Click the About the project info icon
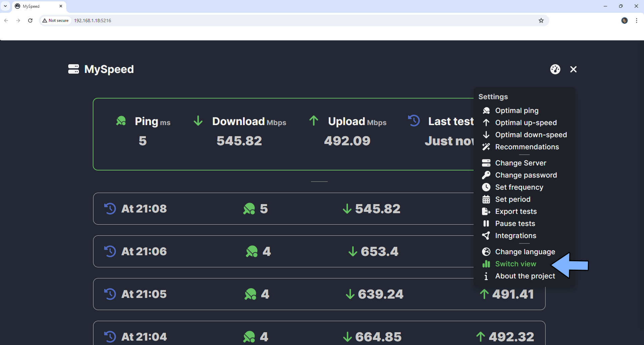 click(x=486, y=276)
